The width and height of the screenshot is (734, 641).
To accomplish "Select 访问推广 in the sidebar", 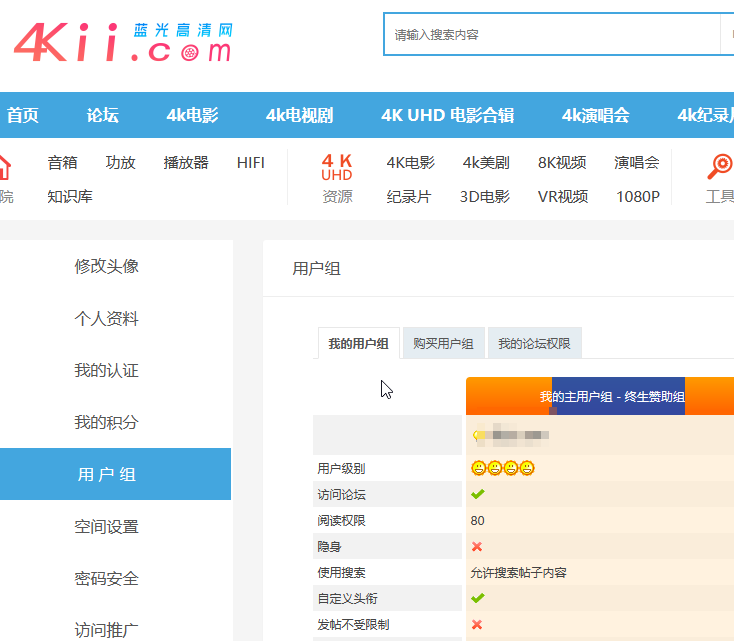I will pyautogui.click(x=106, y=630).
